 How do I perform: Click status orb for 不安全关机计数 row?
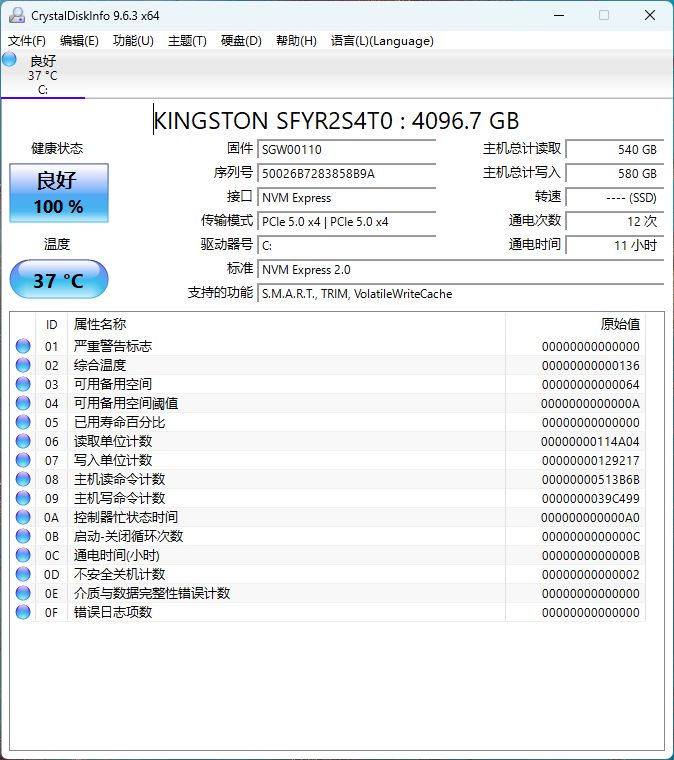click(23, 574)
